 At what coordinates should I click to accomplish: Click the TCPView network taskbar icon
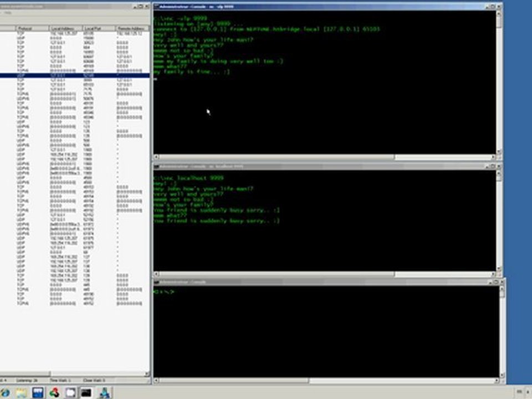pyautogui.click(x=105, y=392)
